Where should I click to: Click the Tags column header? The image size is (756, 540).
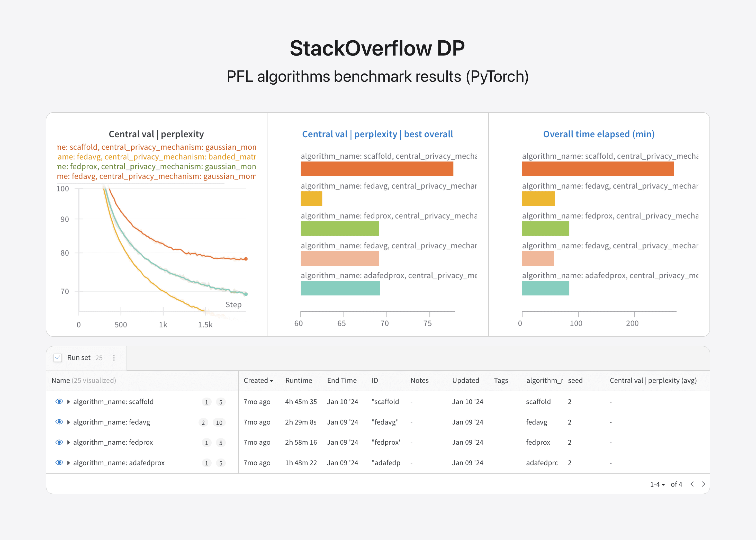click(x=501, y=380)
